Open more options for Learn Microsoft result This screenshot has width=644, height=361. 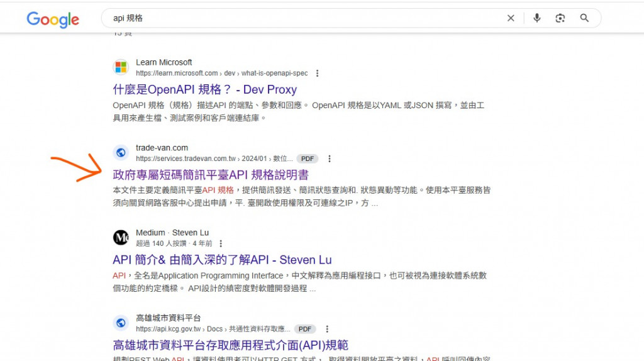[x=317, y=73]
